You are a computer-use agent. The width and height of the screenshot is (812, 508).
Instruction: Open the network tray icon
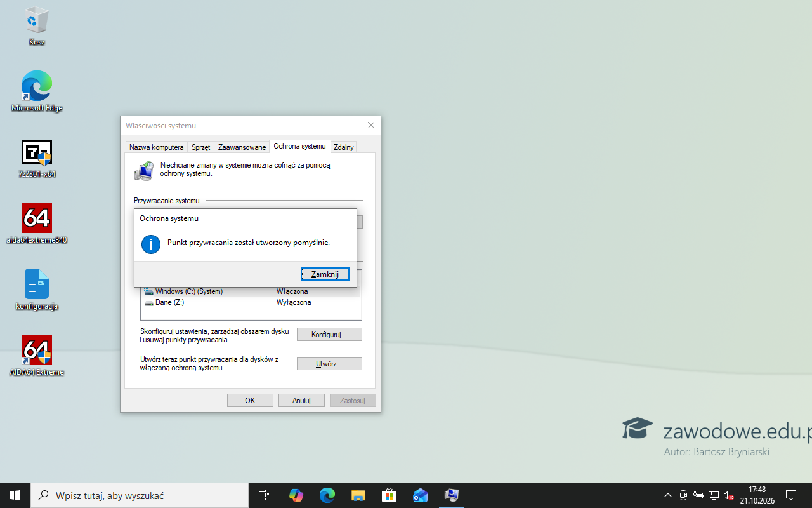pos(714,495)
